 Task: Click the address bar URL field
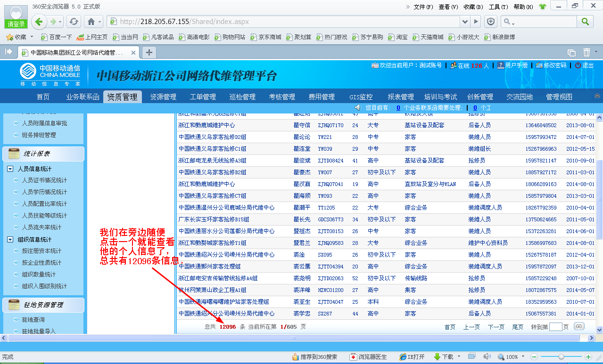point(283,22)
